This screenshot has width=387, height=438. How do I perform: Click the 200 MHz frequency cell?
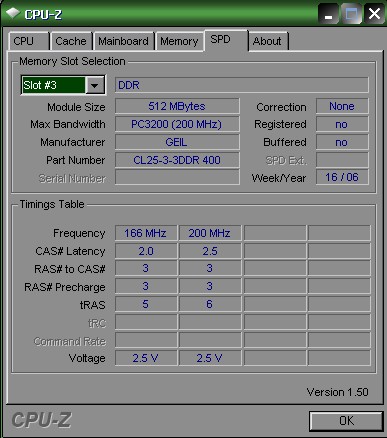210,233
